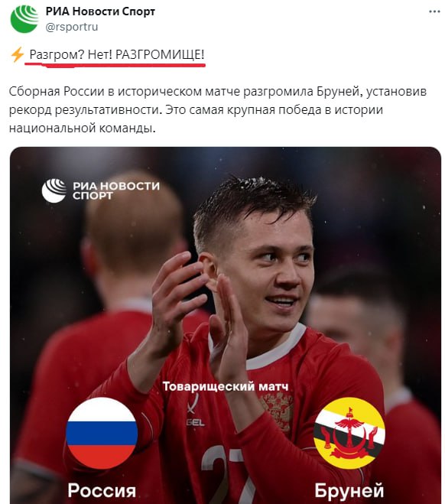Click the РИА Новости Спорт watermark logo
The height and width of the screenshot is (504, 445).
click(x=101, y=190)
